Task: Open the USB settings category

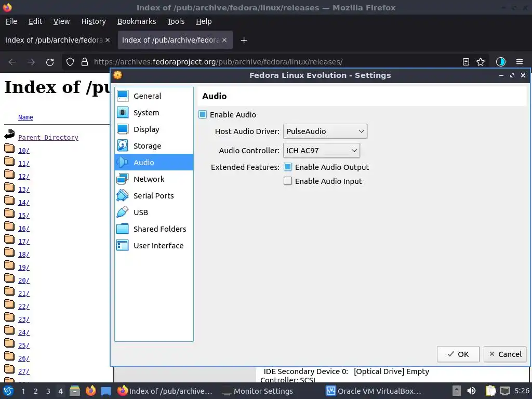Action: [154, 212]
